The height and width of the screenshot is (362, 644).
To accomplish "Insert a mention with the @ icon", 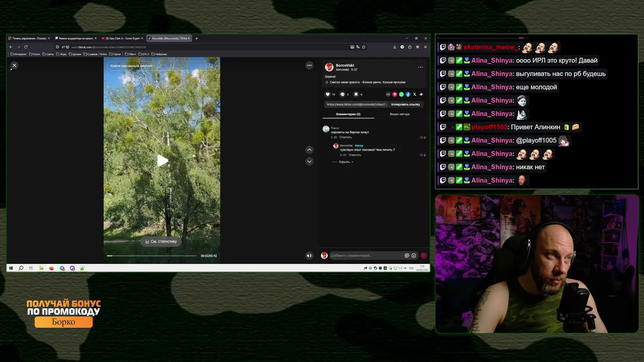I will click(x=407, y=255).
